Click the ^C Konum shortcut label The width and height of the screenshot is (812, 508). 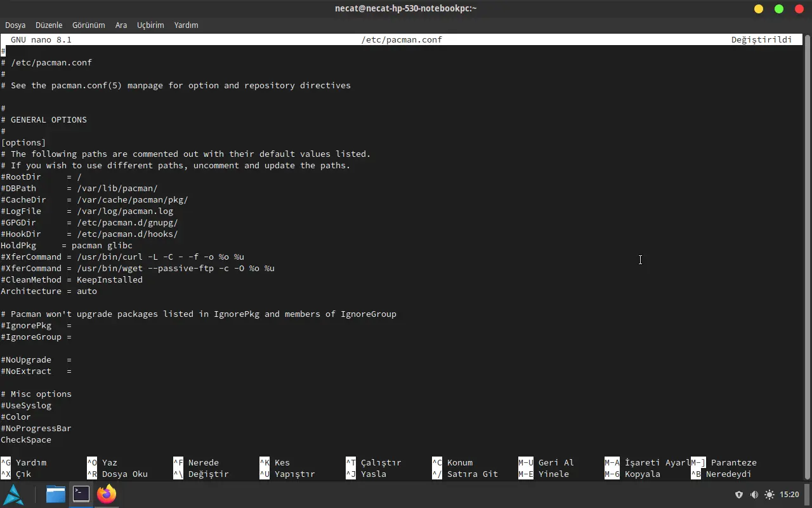click(452, 462)
